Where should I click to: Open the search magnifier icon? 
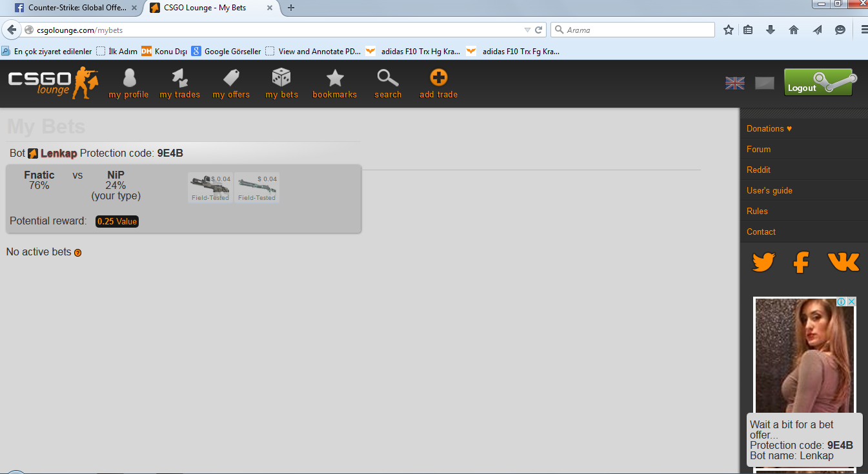(388, 78)
